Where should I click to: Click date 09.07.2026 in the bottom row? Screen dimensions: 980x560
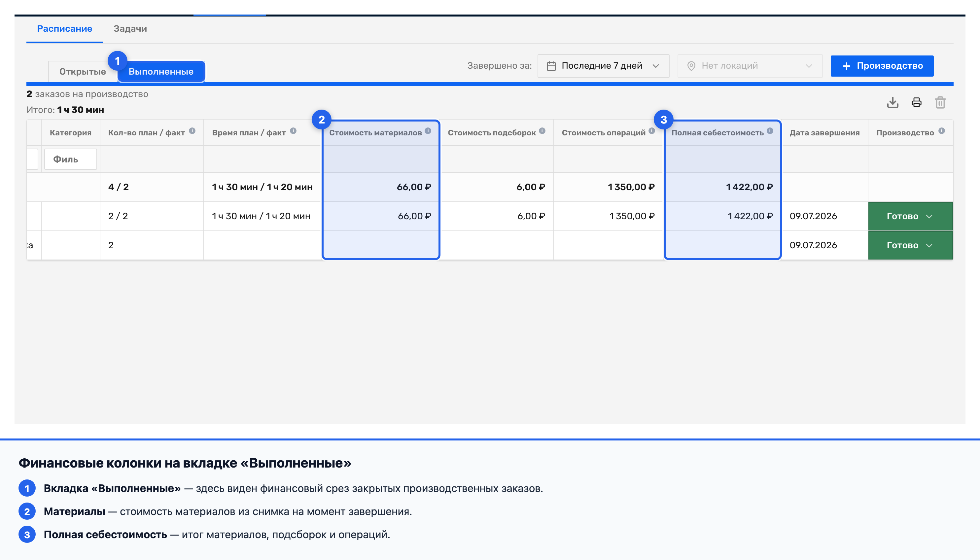coord(814,245)
